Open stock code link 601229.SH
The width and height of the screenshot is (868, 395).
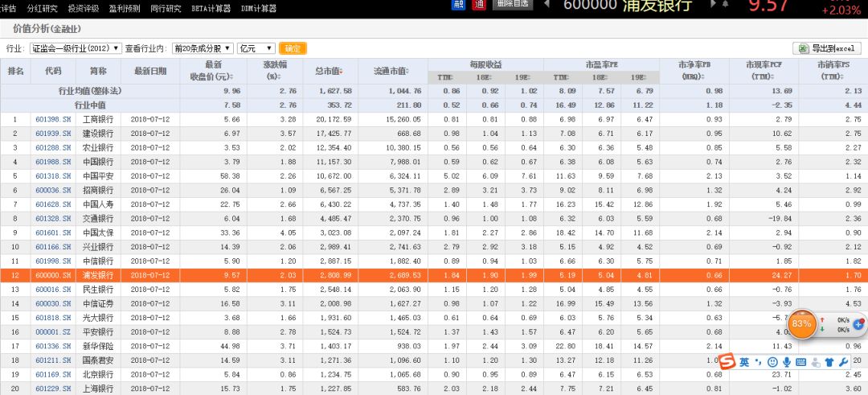pos(53,389)
